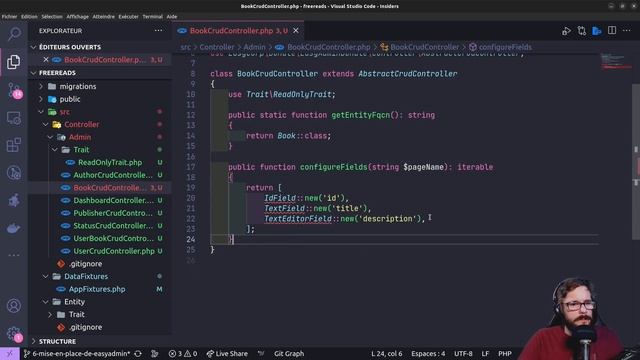Open changes compare icon in editor toolbar
This screenshot has width=640, height=360.
[x=582, y=31]
